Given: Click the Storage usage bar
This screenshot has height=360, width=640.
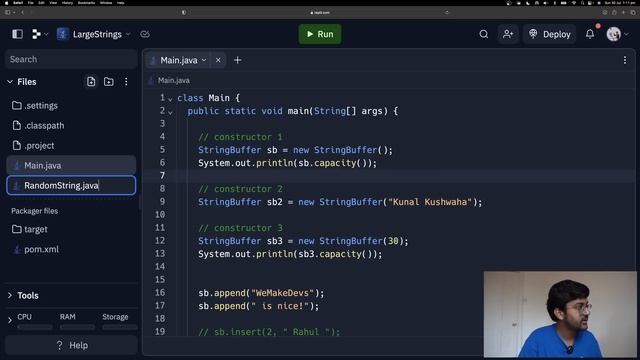Looking at the screenshot, I should coord(120,327).
